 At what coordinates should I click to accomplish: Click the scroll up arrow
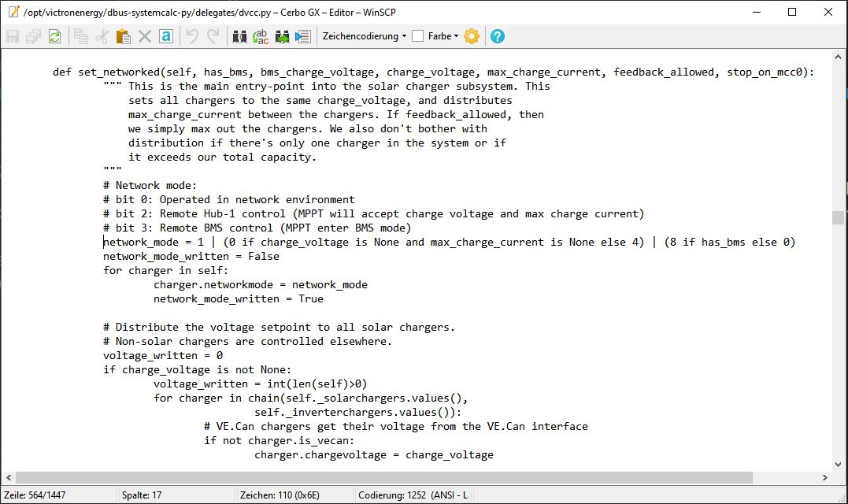click(x=837, y=57)
